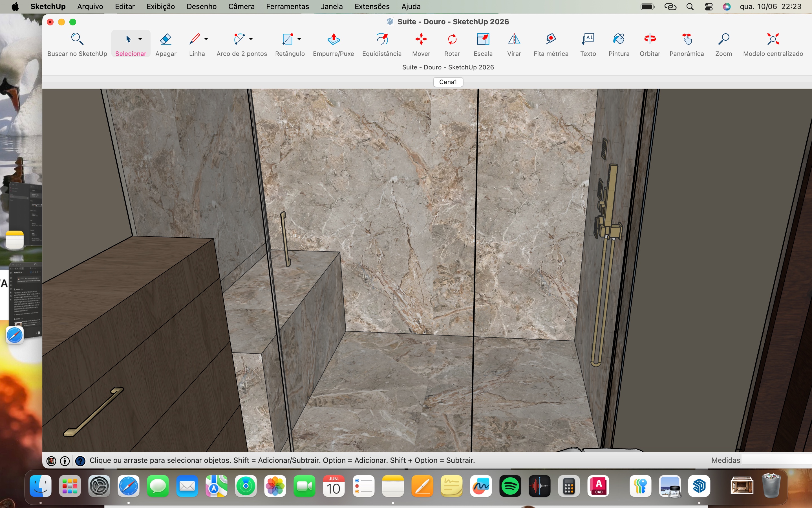Select the Panorâmica pan tool
This screenshot has width=812, height=508.
coord(687,44)
